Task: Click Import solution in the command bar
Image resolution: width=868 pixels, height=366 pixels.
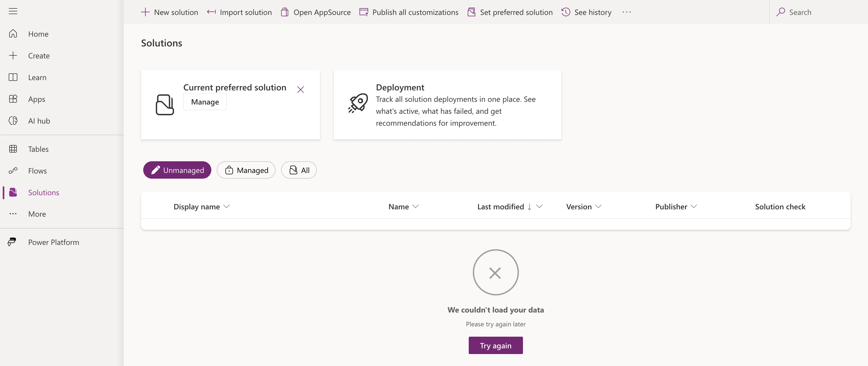Action: point(239,12)
